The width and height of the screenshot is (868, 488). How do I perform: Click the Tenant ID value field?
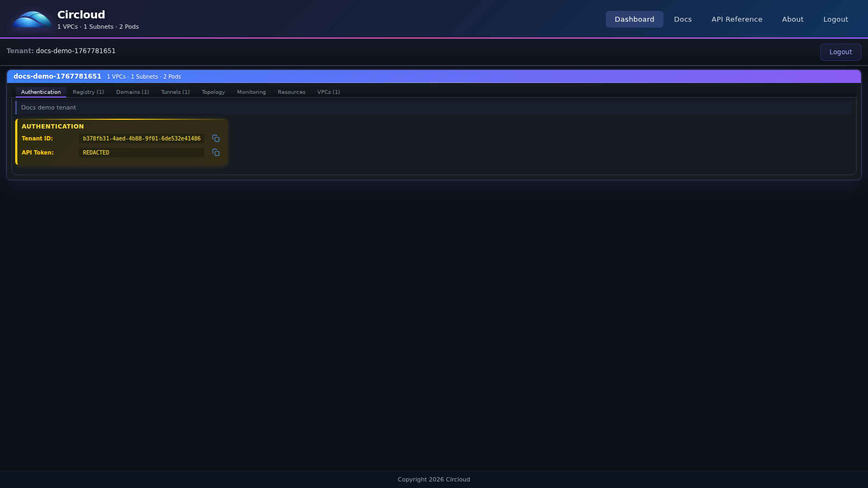coord(142,138)
